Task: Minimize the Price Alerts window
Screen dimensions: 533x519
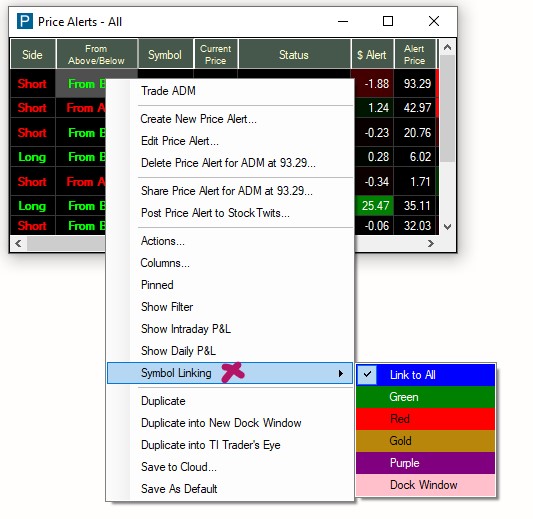Action: 343,21
